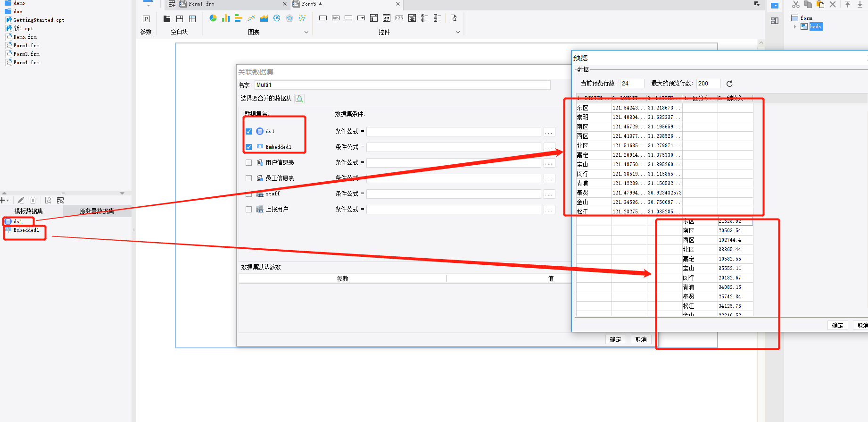
Task: Add the search/query button widget
Action: pyautogui.click(x=454, y=18)
